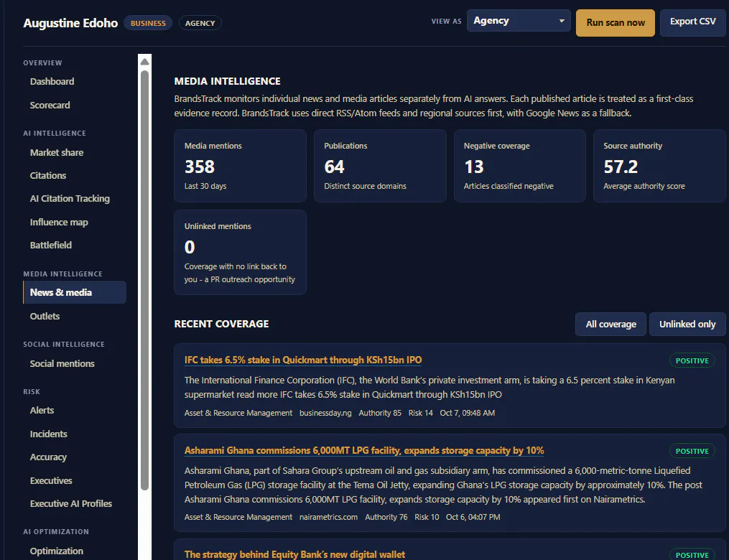729x560 pixels.
Task: Click the Source authority 57.2 card
Action: tap(659, 166)
